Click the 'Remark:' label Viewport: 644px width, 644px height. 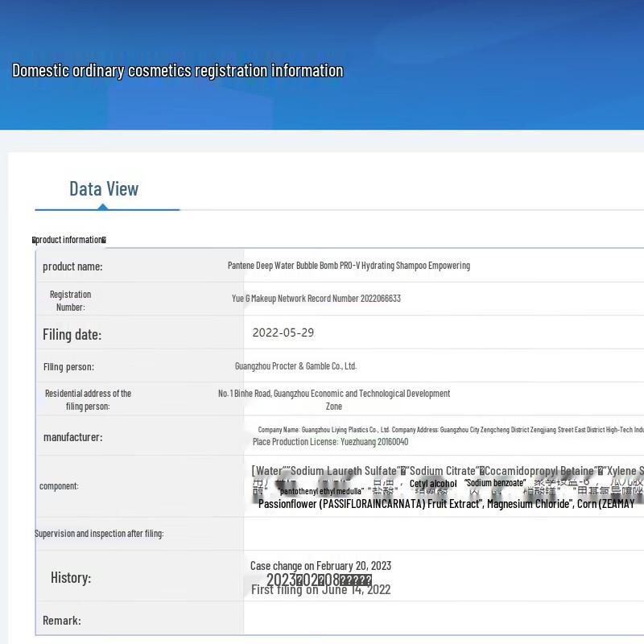(62, 621)
